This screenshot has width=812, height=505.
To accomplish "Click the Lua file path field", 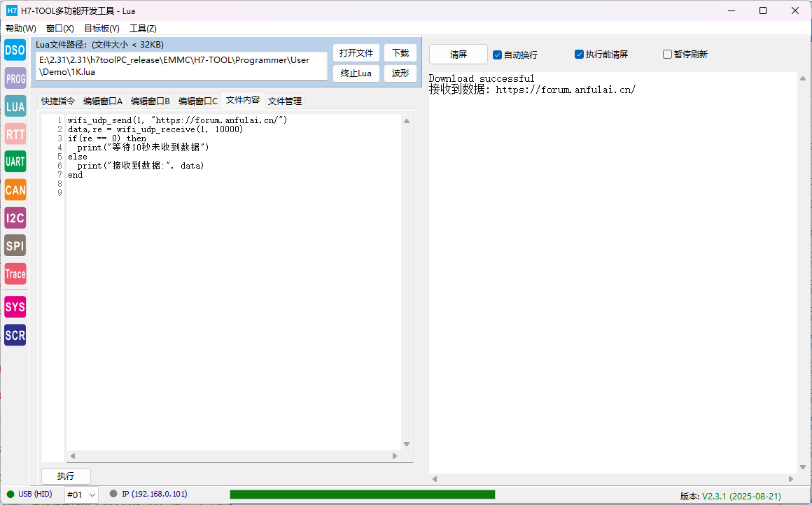I will click(181, 66).
